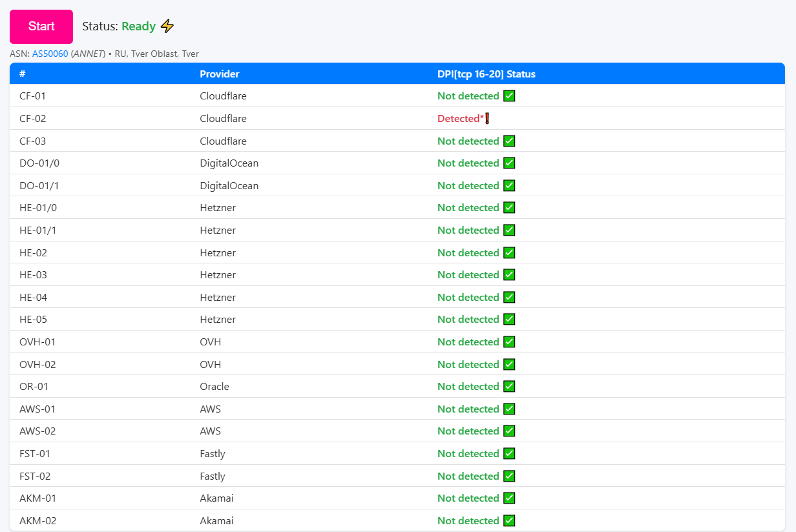The image size is (796, 532).
Task: Click 'Not detected' text in CF-01 row
Action: (x=468, y=96)
